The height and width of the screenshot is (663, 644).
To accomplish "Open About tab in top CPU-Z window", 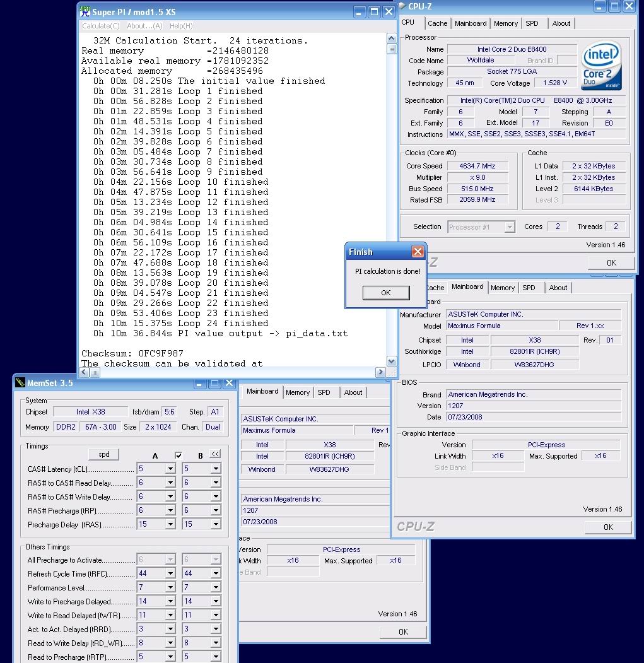I will click(561, 24).
